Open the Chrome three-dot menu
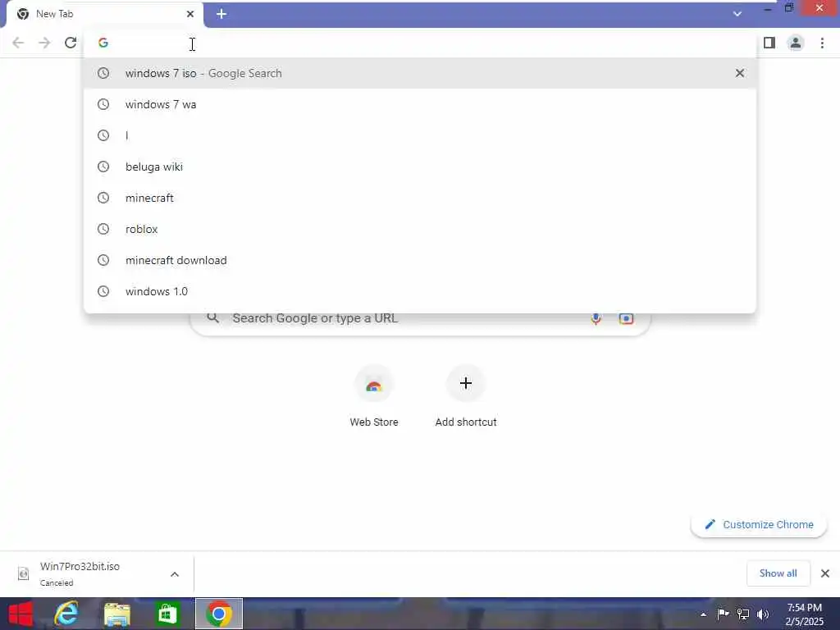840x630 pixels. click(x=822, y=43)
